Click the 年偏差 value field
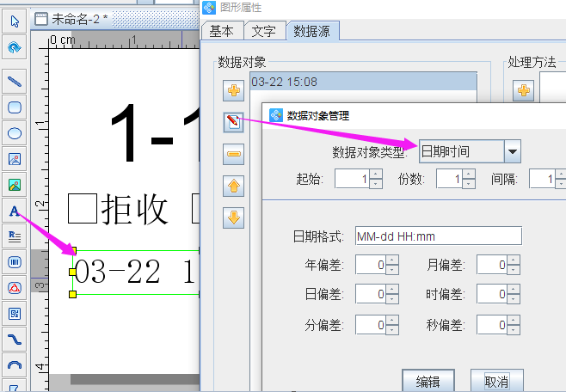Viewport: 566px width, 392px height. [371, 265]
